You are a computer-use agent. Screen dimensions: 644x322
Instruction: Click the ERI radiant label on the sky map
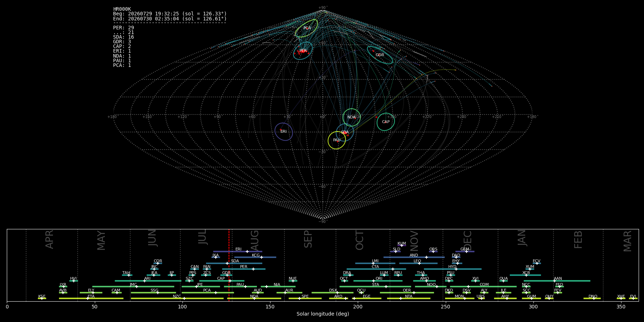[x=284, y=132]
